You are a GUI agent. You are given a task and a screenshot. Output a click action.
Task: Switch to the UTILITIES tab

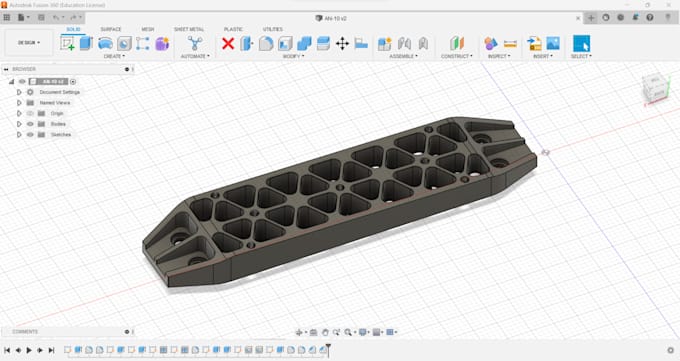pos(272,29)
